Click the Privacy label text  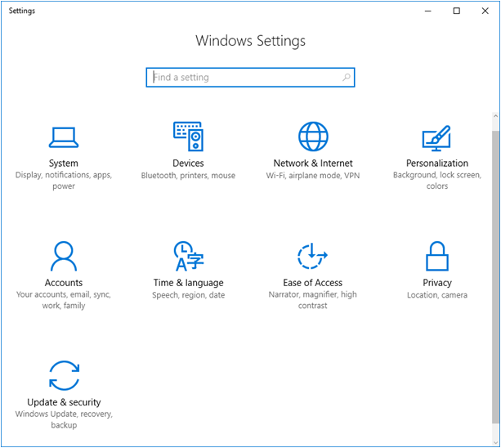click(437, 283)
